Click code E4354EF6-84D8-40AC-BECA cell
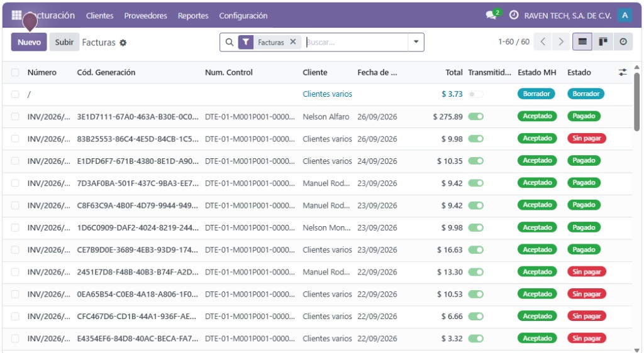 138,339
